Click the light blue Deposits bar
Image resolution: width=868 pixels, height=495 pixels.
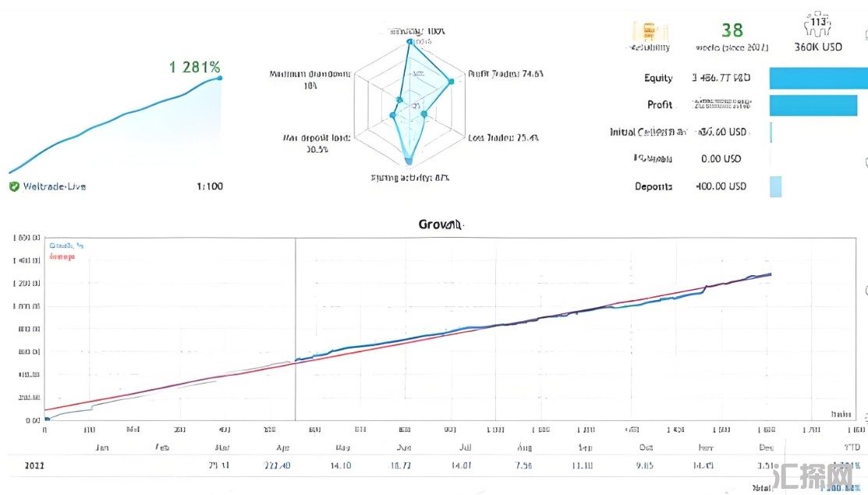(x=775, y=186)
